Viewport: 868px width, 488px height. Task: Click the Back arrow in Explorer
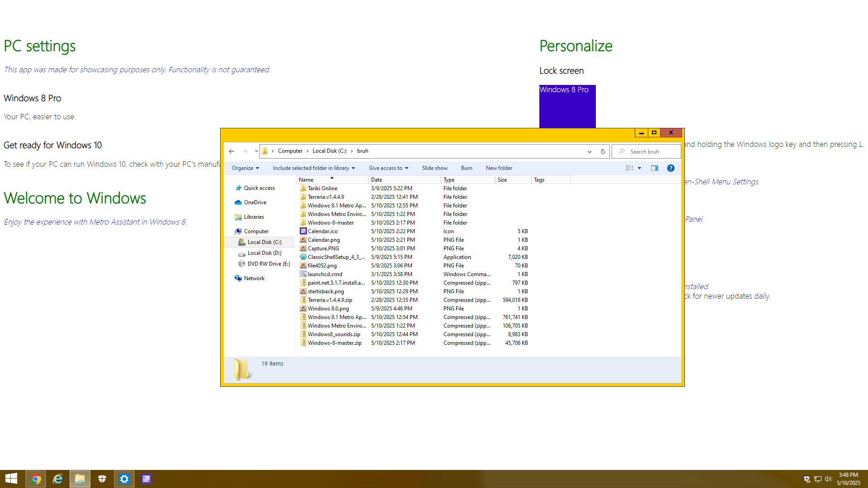coord(231,151)
